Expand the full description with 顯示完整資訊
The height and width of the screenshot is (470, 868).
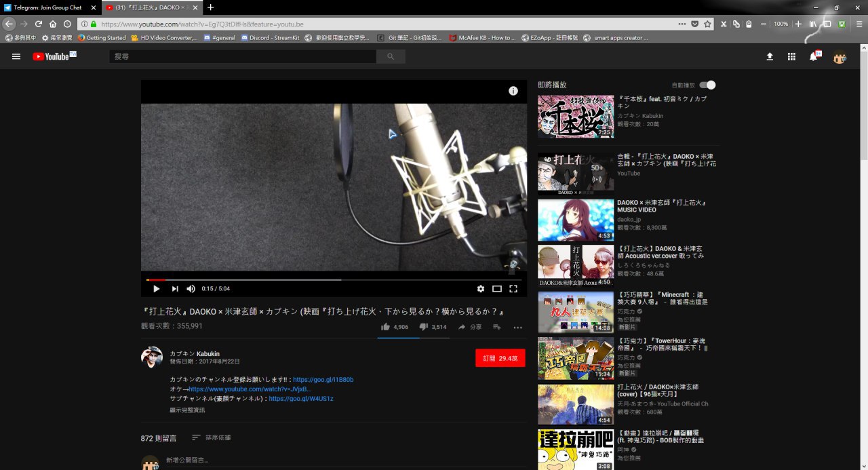coord(187,410)
